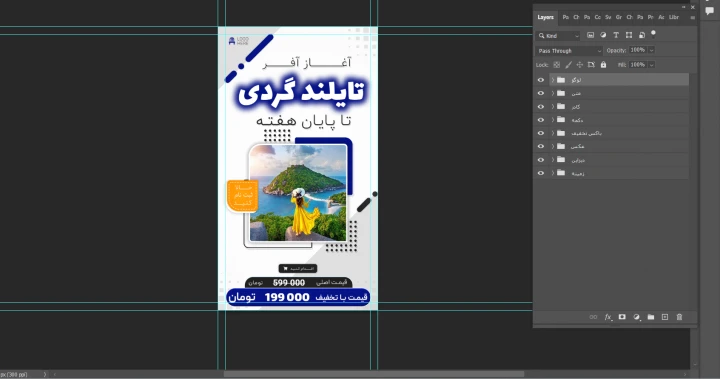This screenshot has height=379, width=720.
Task: Toggle the layer filter on/off switch
Action: coord(653,34)
